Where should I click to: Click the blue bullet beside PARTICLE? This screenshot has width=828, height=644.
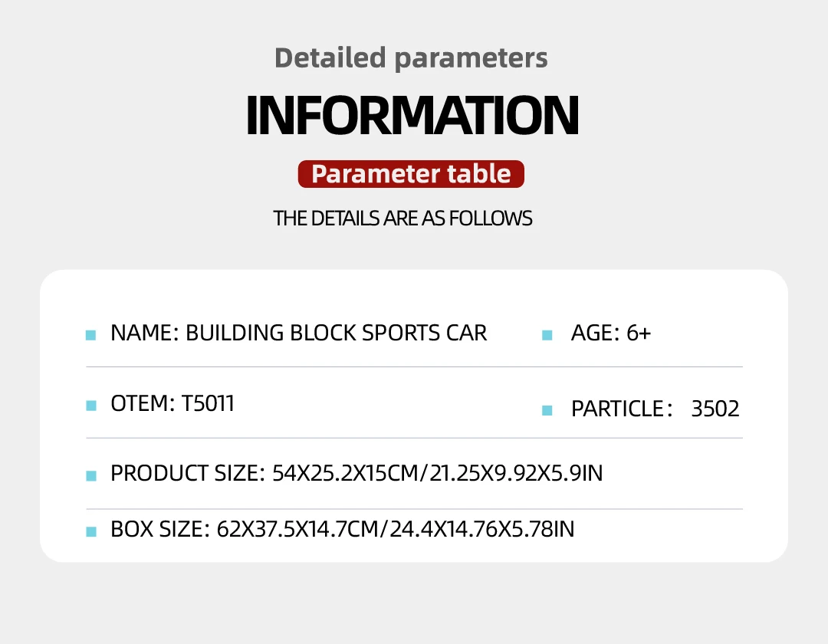click(547, 410)
